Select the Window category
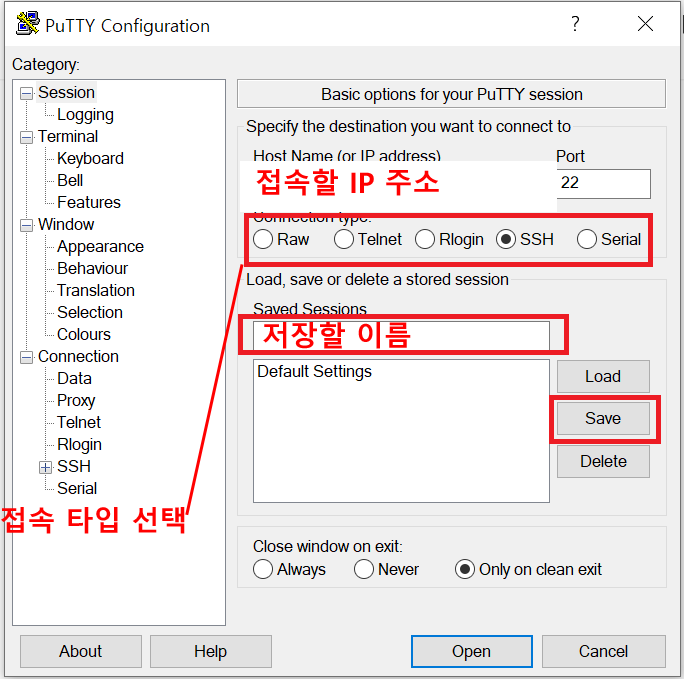The image size is (684, 679). click(66, 224)
